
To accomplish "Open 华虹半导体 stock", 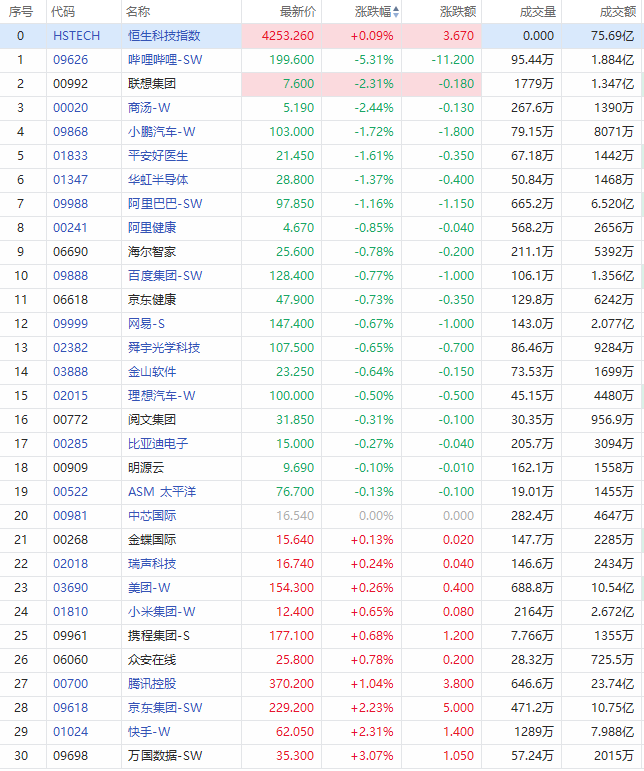I will [x=158, y=180].
